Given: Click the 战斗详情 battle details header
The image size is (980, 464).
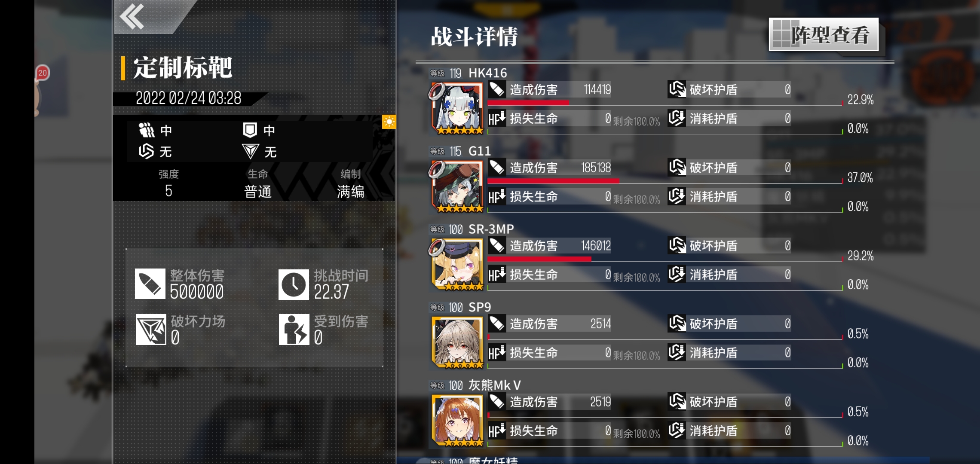Looking at the screenshot, I should pos(475,37).
